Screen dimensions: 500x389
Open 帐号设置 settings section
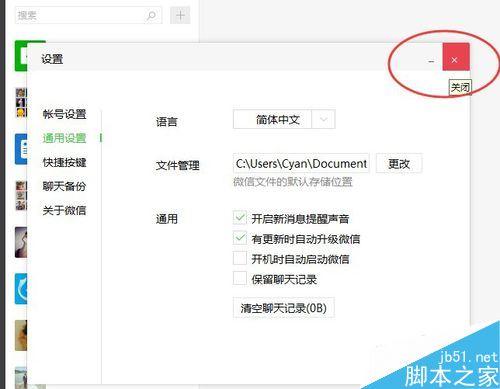(x=64, y=114)
